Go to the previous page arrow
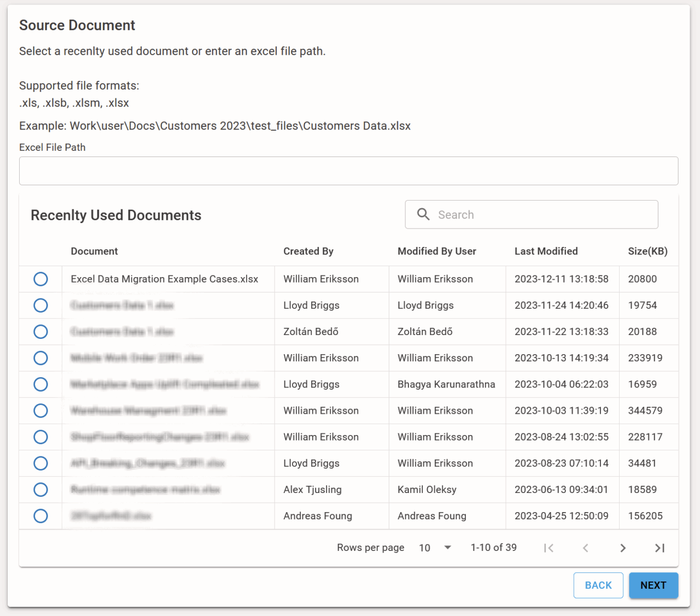Image resolution: width=700 pixels, height=616 pixels. 585,548
